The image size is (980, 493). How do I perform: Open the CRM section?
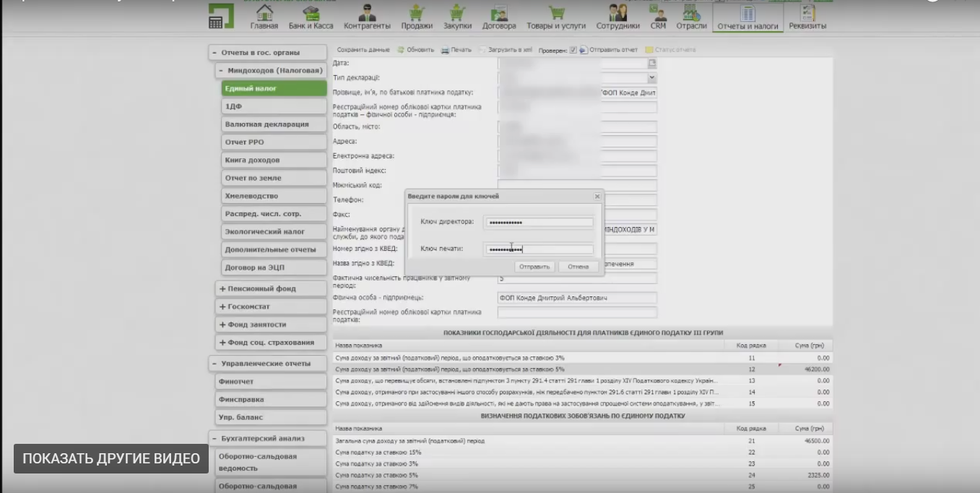click(x=658, y=17)
